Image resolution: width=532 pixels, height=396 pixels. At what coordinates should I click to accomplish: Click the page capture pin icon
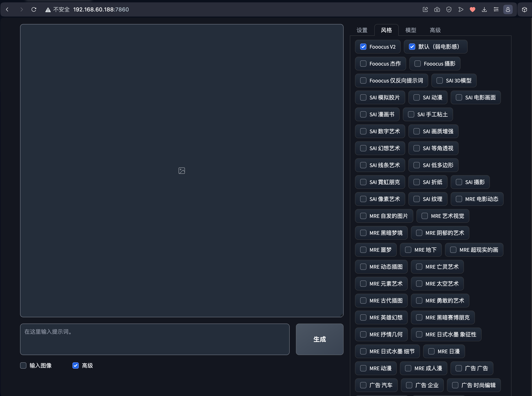pos(425,9)
